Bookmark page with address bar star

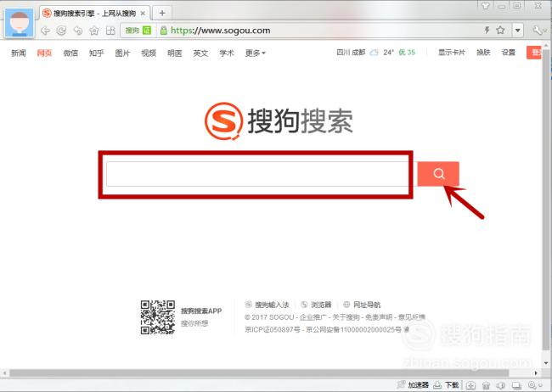click(500, 31)
